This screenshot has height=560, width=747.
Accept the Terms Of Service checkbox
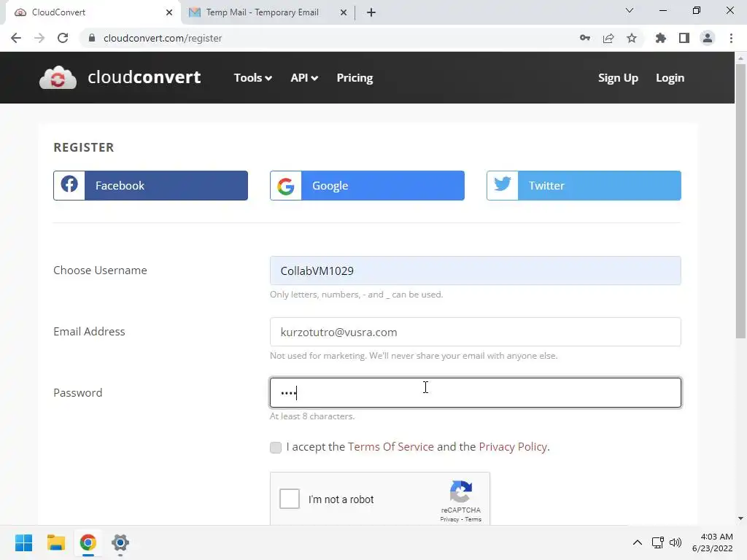pyautogui.click(x=275, y=447)
